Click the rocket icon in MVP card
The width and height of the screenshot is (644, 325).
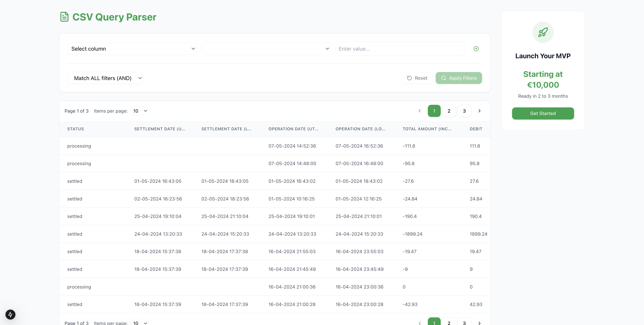pos(543,32)
